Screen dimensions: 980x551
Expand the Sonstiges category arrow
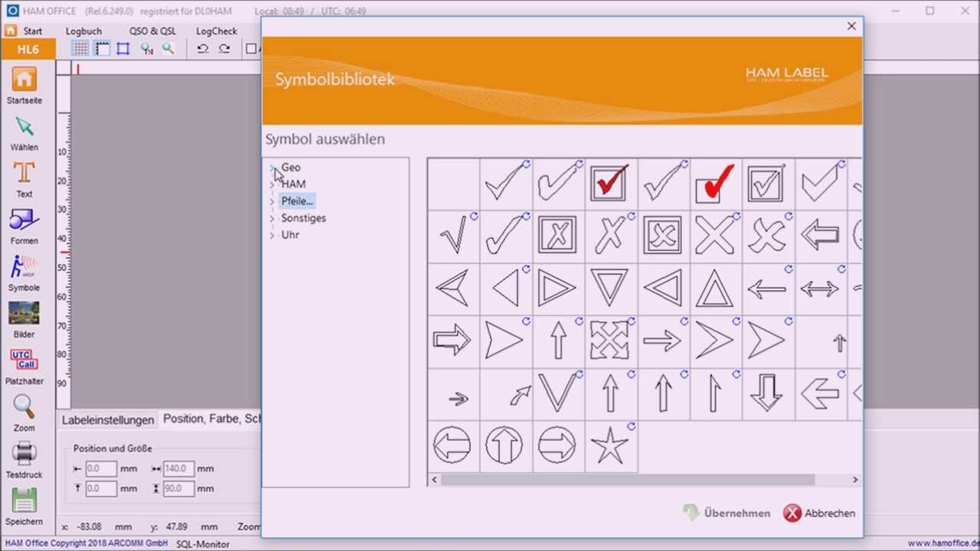272,218
